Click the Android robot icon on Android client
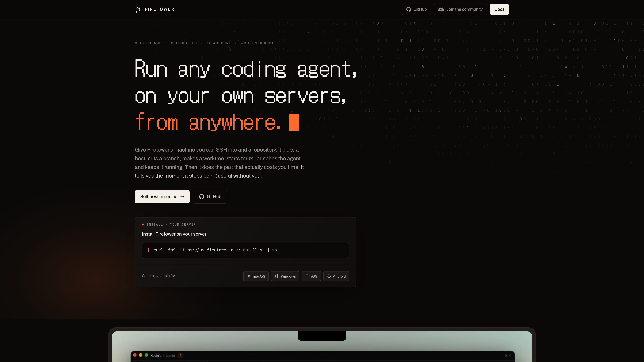 [x=329, y=276]
